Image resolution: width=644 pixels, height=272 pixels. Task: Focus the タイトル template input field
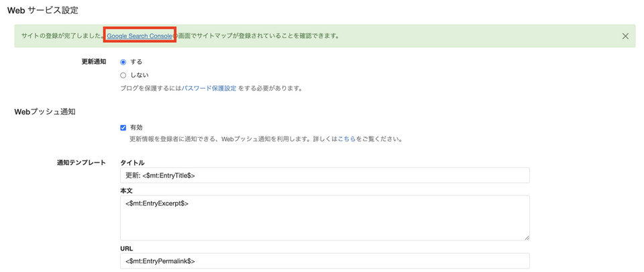tap(325, 175)
